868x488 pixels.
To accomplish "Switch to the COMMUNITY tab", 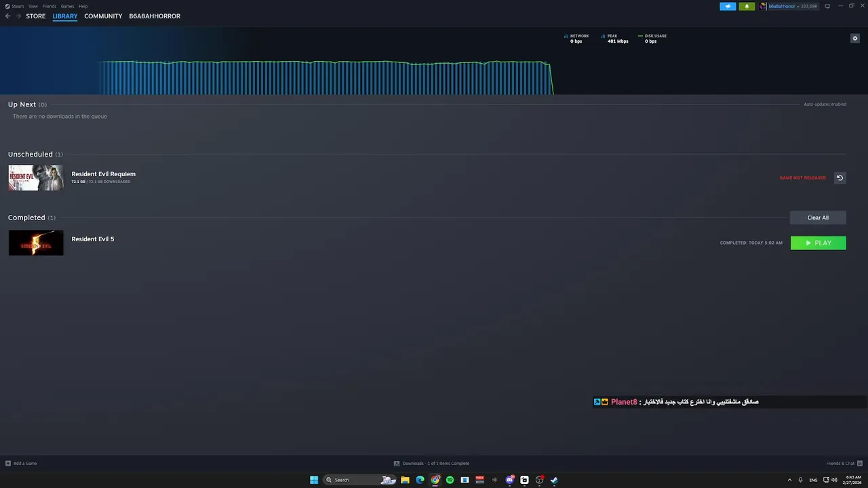I will (103, 16).
